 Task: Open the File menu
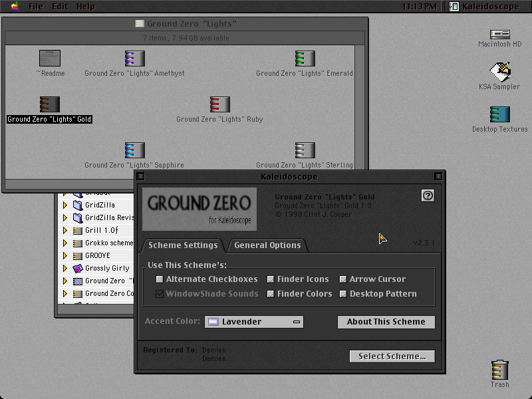click(36, 7)
